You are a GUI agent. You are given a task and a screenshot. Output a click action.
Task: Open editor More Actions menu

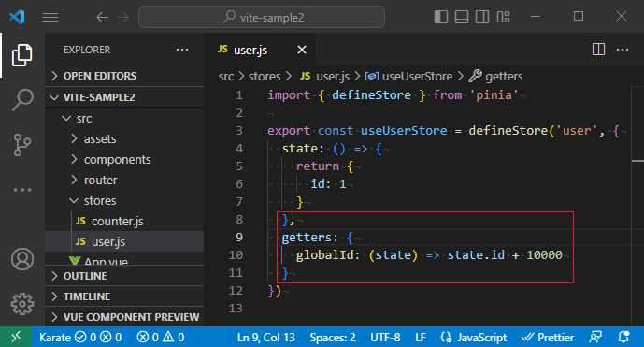point(623,50)
